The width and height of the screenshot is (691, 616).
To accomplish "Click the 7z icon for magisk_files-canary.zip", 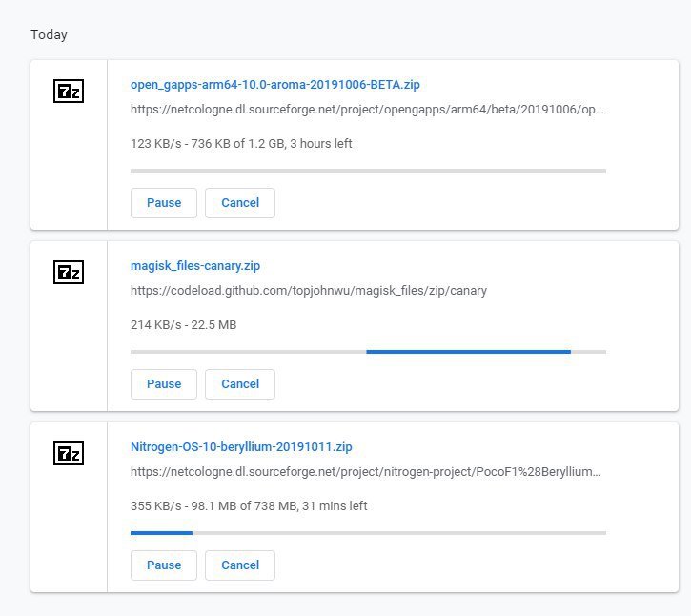I will point(69,273).
